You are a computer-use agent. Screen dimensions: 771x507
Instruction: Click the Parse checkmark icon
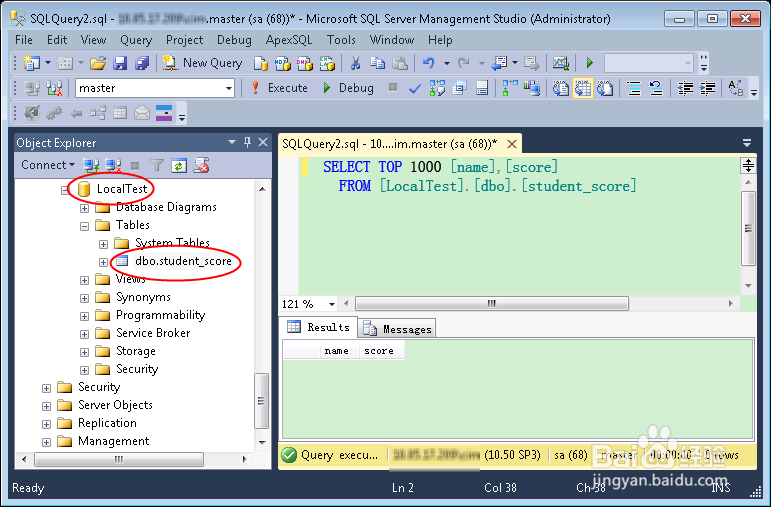click(x=415, y=88)
